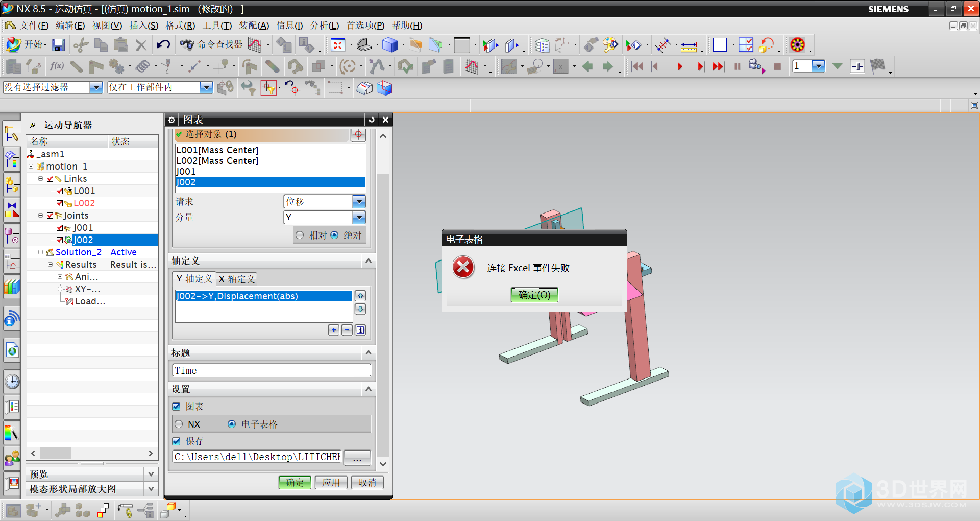Collapse the Joints tree node
Viewport: 980px width, 521px height.
click(41, 216)
